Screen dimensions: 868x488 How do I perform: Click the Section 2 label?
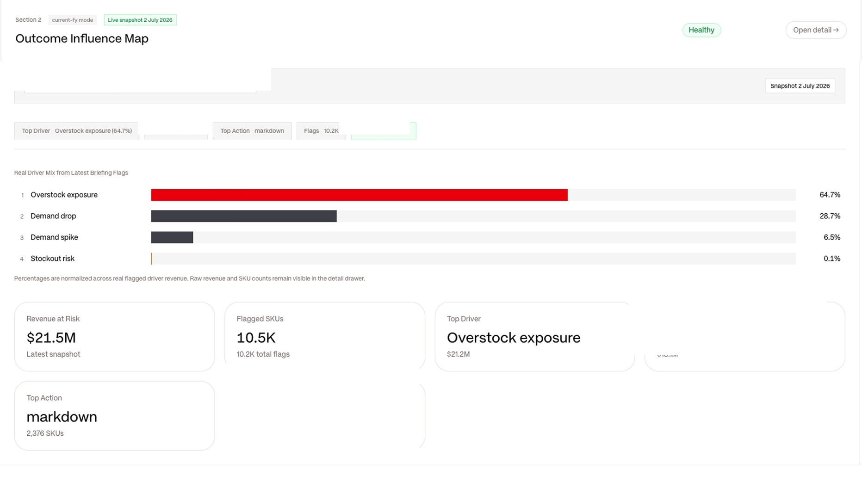coord(28,20)
